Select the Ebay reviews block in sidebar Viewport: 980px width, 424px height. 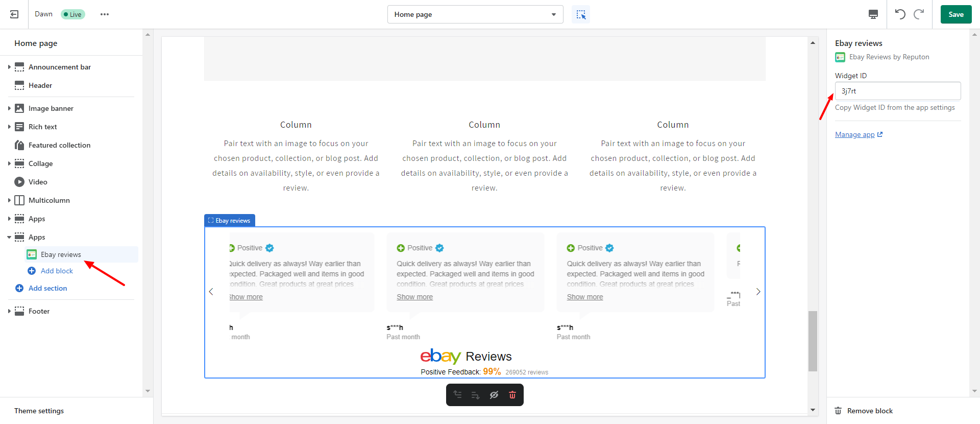pyautogui.click(x=81, y=254)
